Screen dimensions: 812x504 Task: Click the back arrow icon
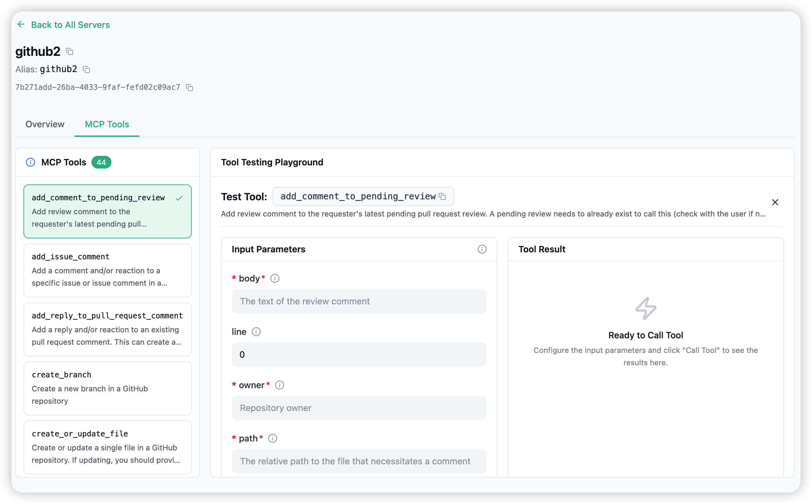pos(21,24)
